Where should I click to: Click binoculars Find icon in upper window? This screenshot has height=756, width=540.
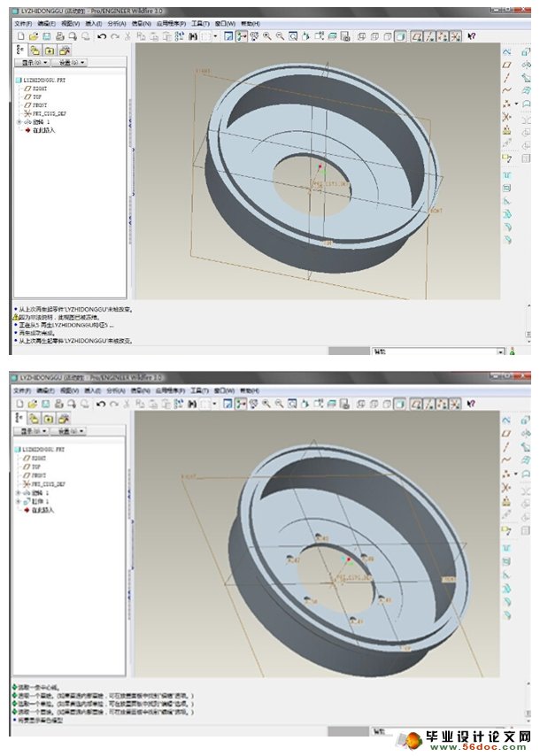point(193,36)
